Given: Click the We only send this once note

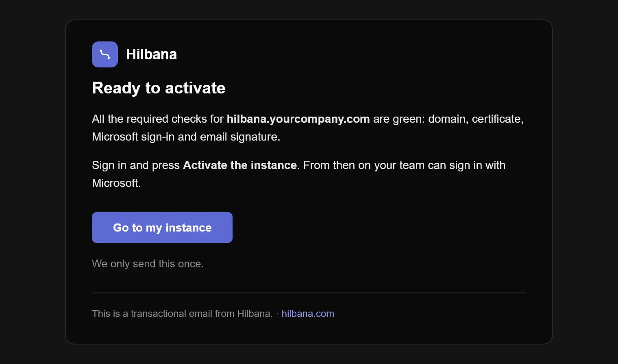Looking at the screenshot, I should click(148, 264).
